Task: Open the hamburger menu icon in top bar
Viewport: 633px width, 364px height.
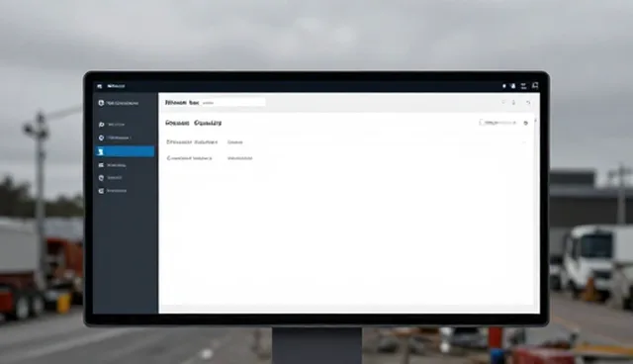Action: 523,86
